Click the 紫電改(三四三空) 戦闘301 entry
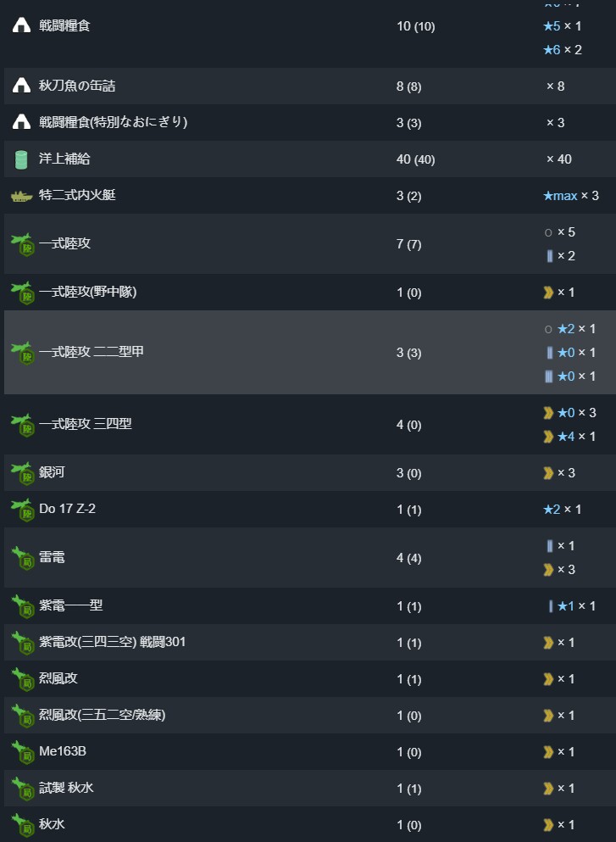 [x=112, y=642]
